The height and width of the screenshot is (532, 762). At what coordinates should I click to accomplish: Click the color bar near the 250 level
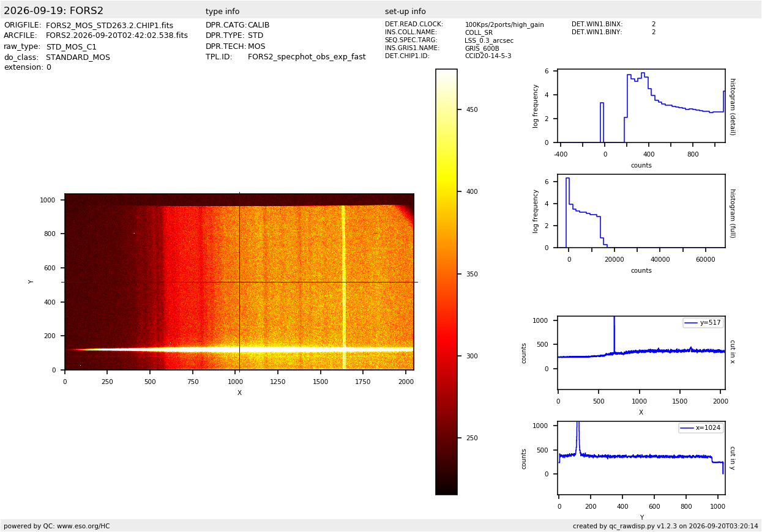click(446, 438)
